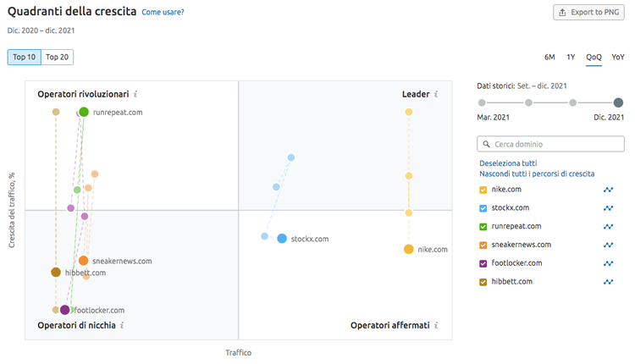
Task: Click the 'Crescita del traffico, %' axis label
Action: [x=12, y=210]
